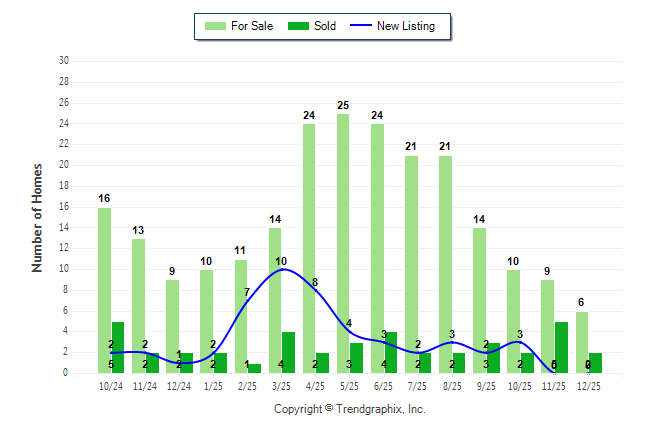Viewport: 646px width, 434px height.
Task: Toggle the 'For Sale' legend label
Action: (x=252, y=26)
